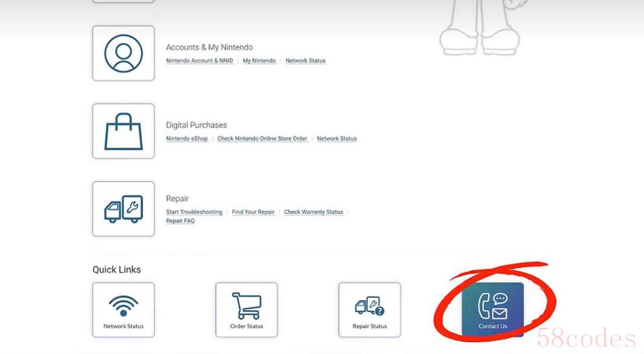The image size is (644, 354).
Task: Select the Digital Purchases section heading
Action: (x=196, y=126)
